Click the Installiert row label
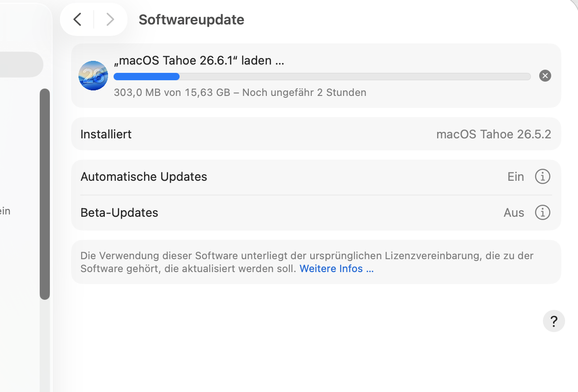The width and height of the screenshot is (578, 392). point(106,134)
